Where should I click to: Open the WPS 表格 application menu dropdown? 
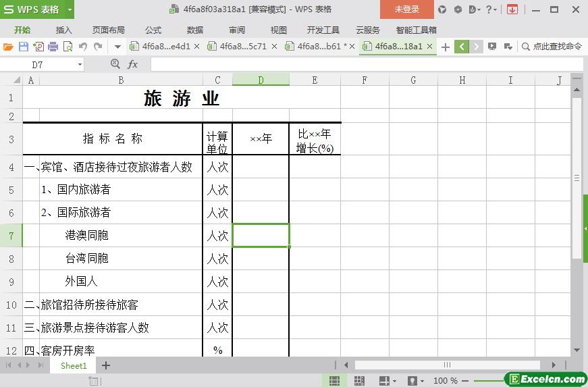point(68,9)
